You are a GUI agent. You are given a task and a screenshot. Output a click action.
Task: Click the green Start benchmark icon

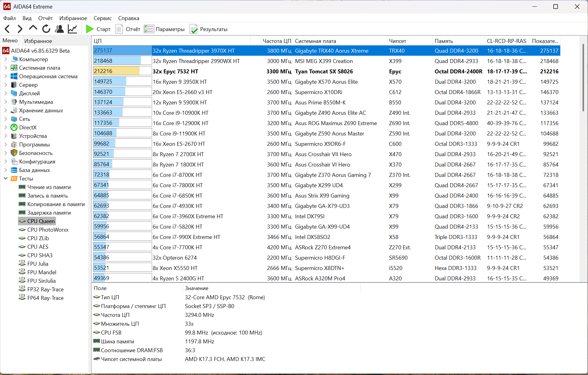tap(90, 29)
